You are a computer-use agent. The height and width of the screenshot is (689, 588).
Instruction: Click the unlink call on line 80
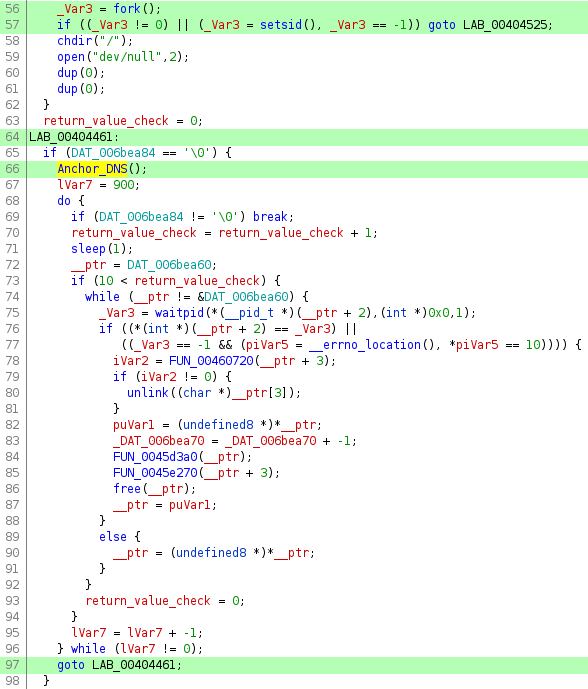148,392
